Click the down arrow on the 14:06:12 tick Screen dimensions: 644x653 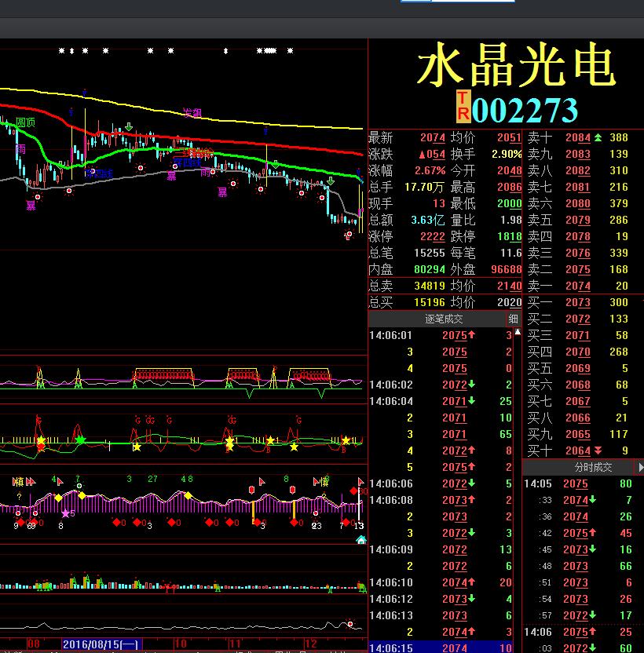471,598
